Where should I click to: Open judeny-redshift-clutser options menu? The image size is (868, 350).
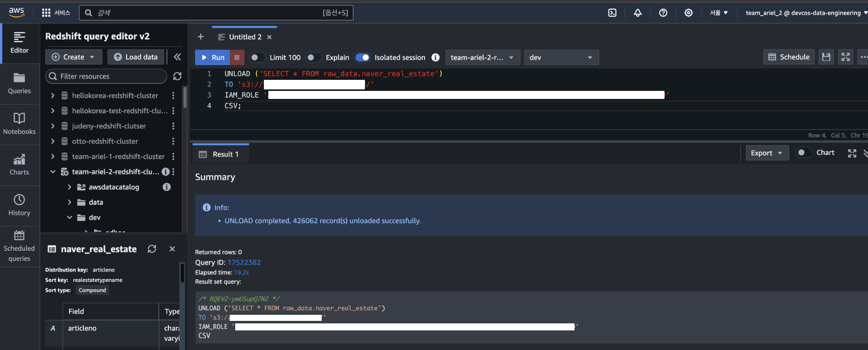point(173,126)
